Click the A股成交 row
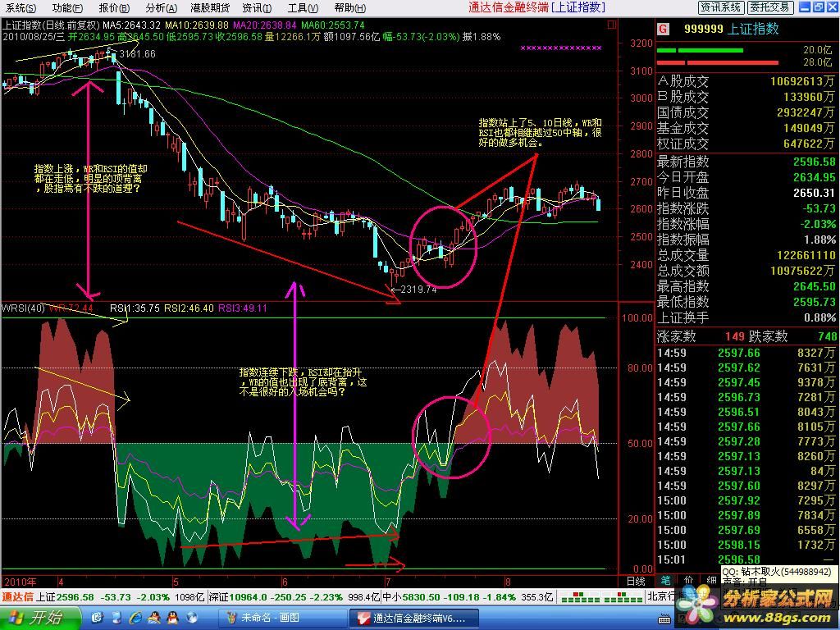This screenshot has height=630, width=840. click(x=746, y=81)
